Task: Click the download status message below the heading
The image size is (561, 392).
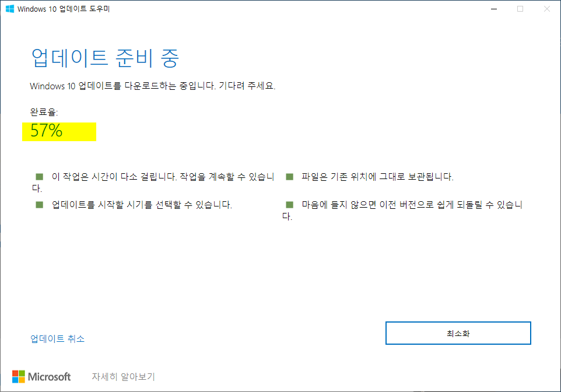Action: click(x=153, y=86)
